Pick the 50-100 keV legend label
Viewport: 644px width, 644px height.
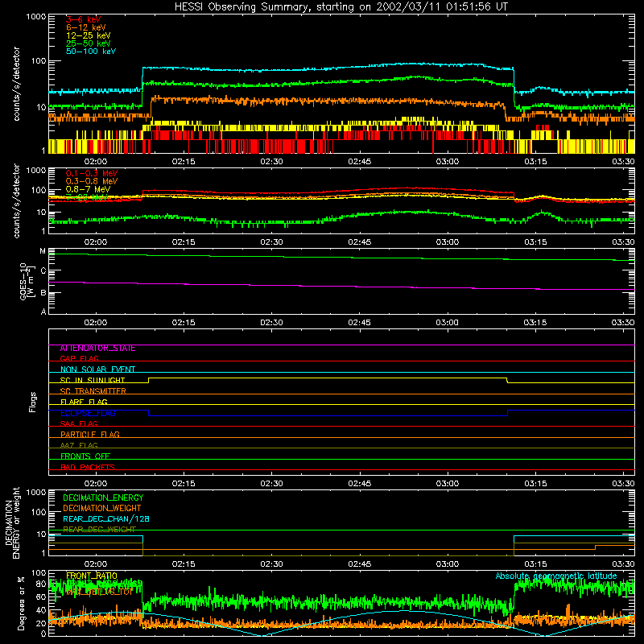coord(91,52)
